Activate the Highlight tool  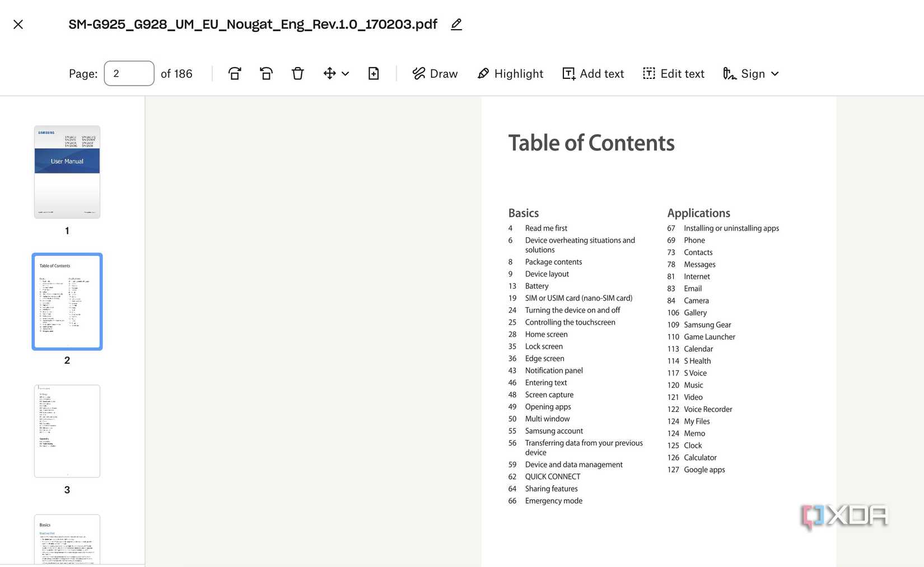pyautogui.click(x=510, y=73)
